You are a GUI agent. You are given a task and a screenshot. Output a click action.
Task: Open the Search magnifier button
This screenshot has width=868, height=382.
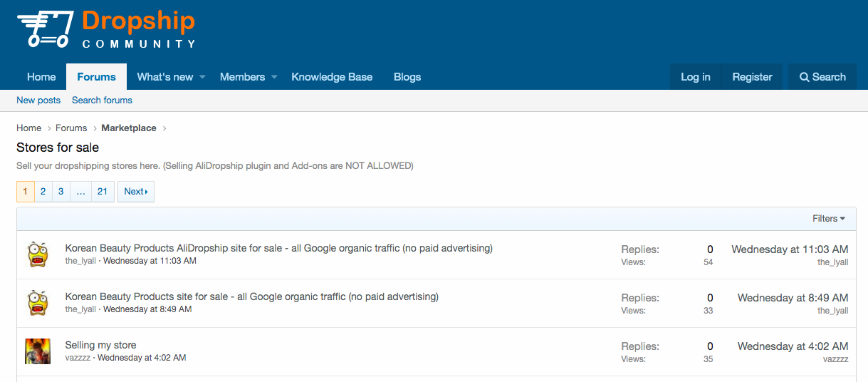(822, 77)
